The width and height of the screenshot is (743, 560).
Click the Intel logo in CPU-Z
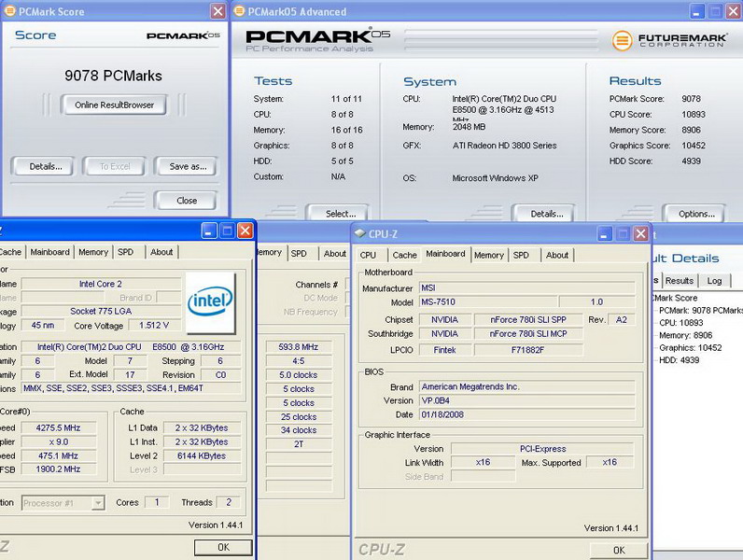coord(210,302)
